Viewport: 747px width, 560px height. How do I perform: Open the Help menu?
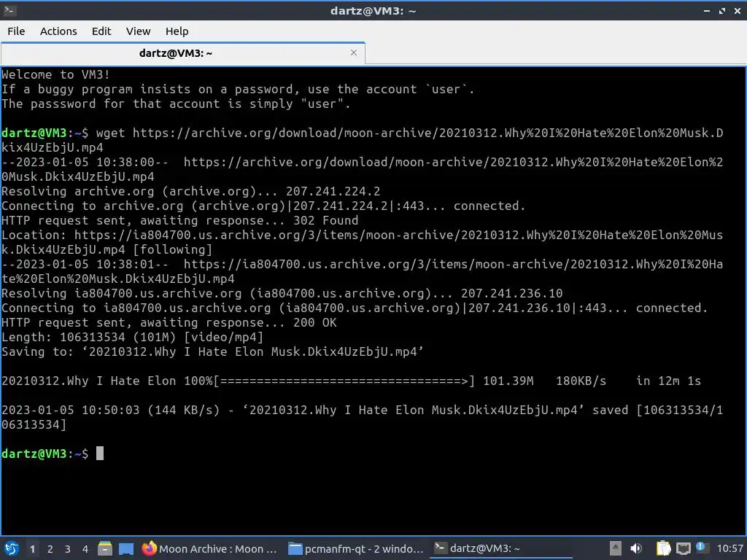pos(177,31)
